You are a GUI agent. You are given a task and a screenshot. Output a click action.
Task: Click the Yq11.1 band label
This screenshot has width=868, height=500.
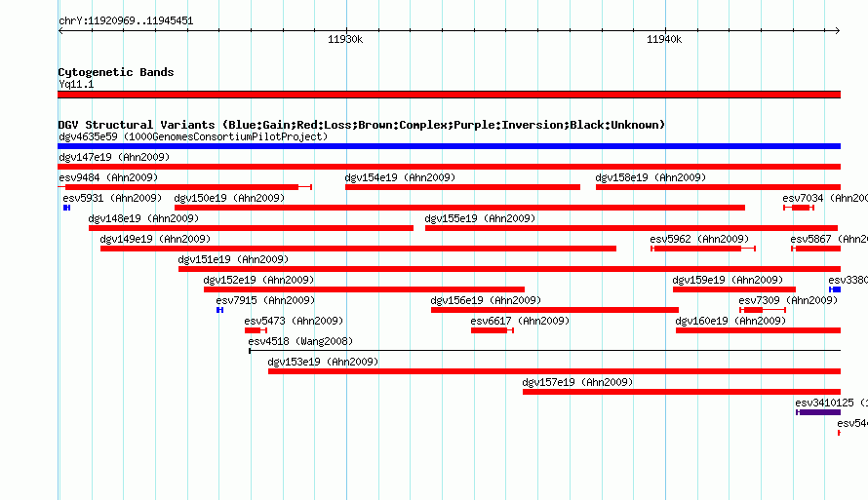click(x=76, y=84)
